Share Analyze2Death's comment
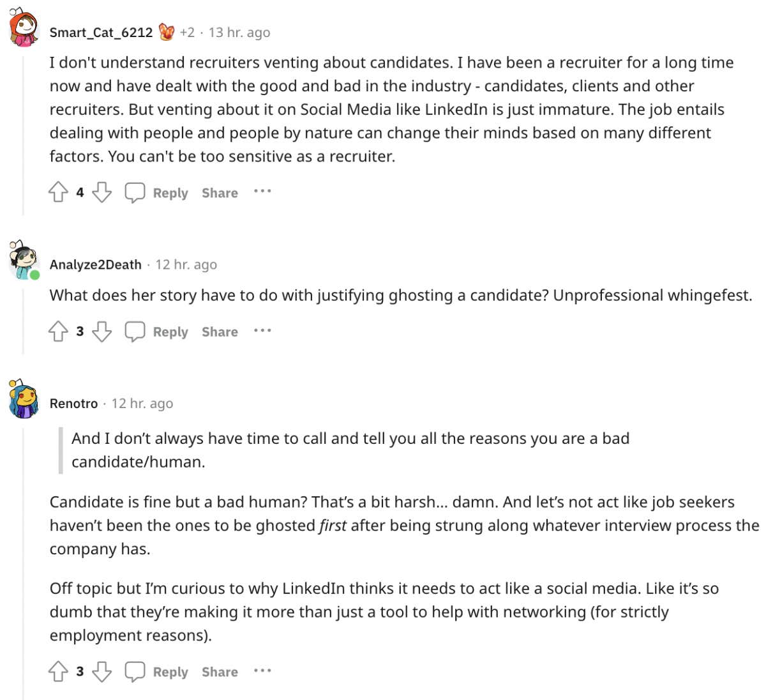766x700 pixels. tap(220, 331)
